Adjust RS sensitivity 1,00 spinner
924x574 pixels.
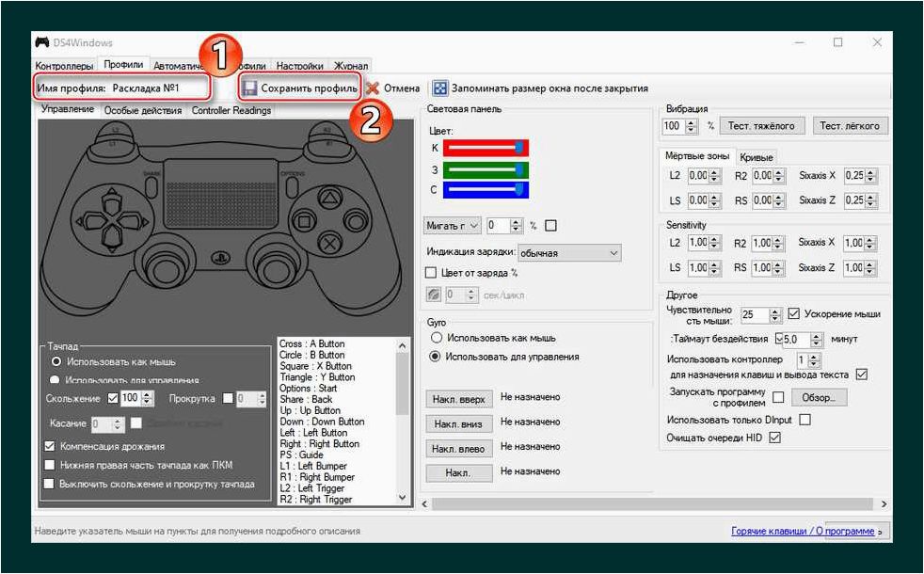[x=778, y=267]
